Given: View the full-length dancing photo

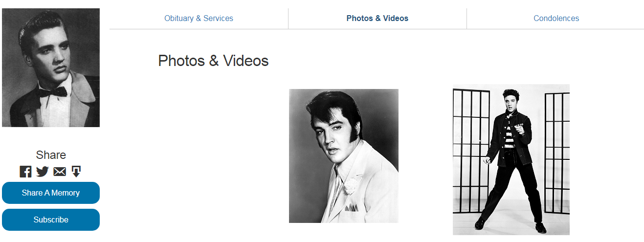Looking at the screenshot, I should (511, 159).
